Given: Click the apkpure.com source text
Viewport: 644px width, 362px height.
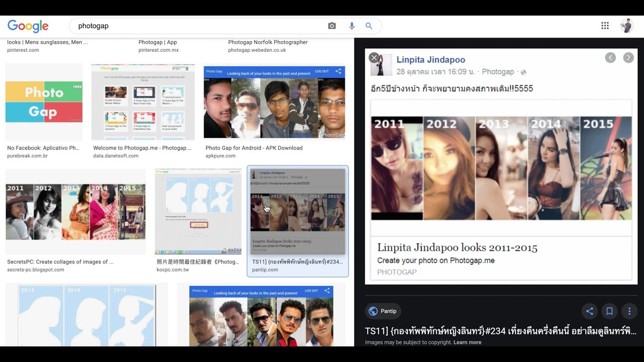Looking at the screenshot, I should (220, 156).
